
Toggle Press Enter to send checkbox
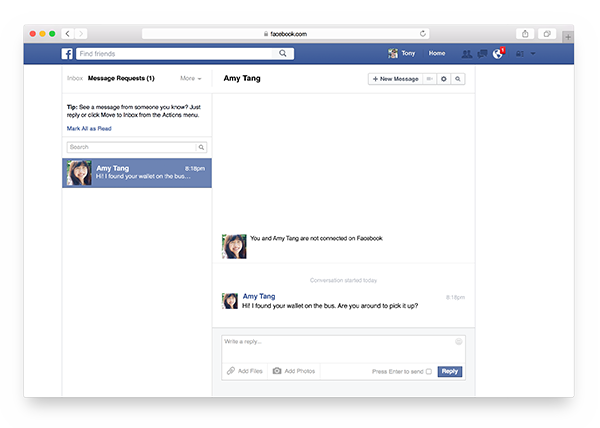click(x=429, y=371)
